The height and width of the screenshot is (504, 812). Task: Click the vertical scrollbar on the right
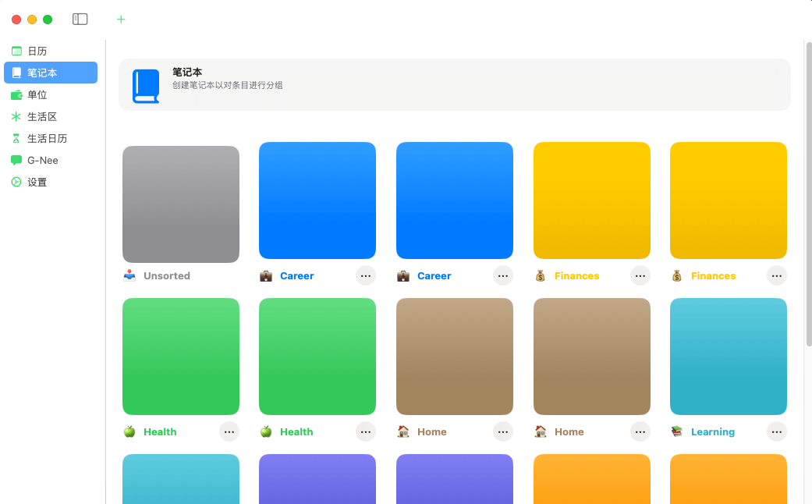tap(808, 195)
